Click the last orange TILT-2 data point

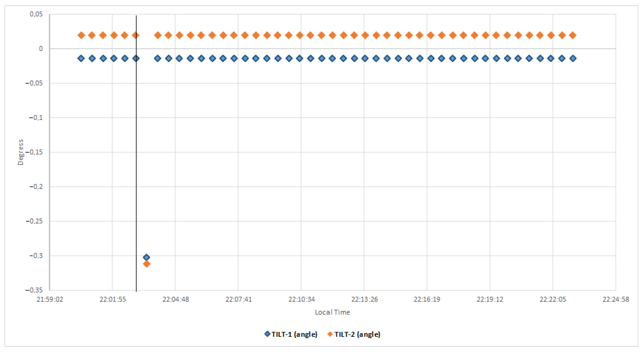point(573,35)
